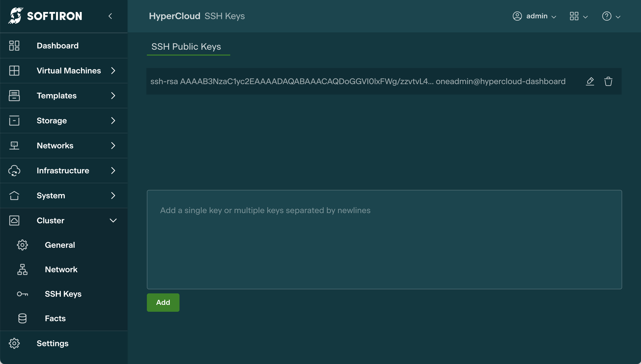Click into the add keys text area

384,240
